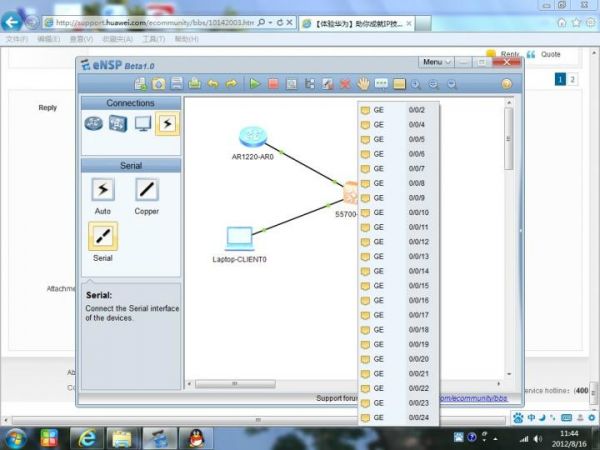Select port GE 0/0/12 from list
The image size is (600, 450).
398,242
